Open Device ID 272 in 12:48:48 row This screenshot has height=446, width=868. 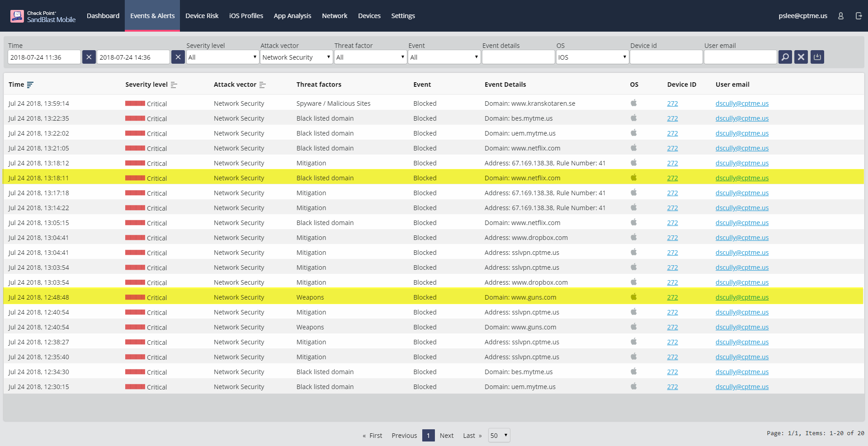point(672,297)
